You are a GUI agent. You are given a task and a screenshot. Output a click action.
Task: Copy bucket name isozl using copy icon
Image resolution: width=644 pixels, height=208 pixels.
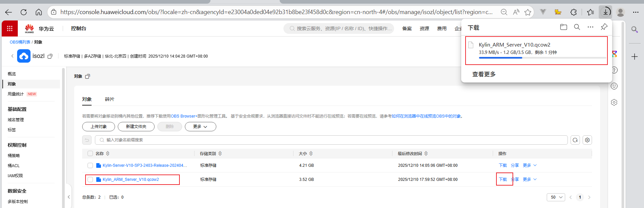(x=50, y=56)
